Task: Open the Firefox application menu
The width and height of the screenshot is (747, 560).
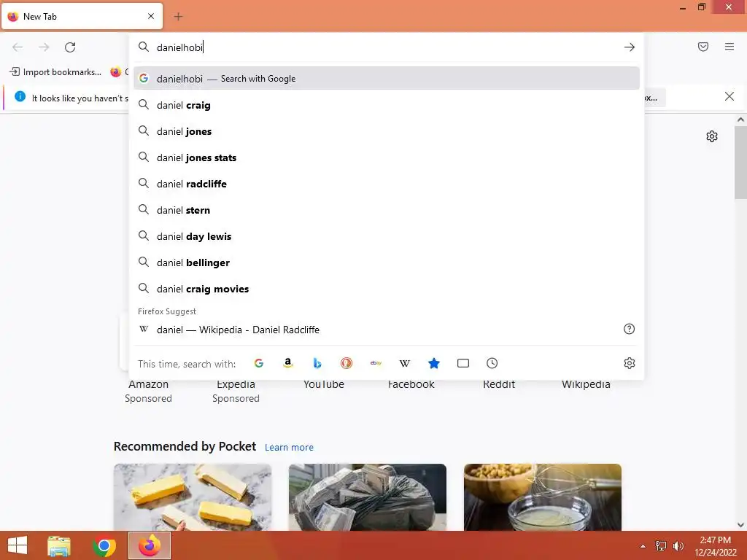Action: tap(729, 47)
